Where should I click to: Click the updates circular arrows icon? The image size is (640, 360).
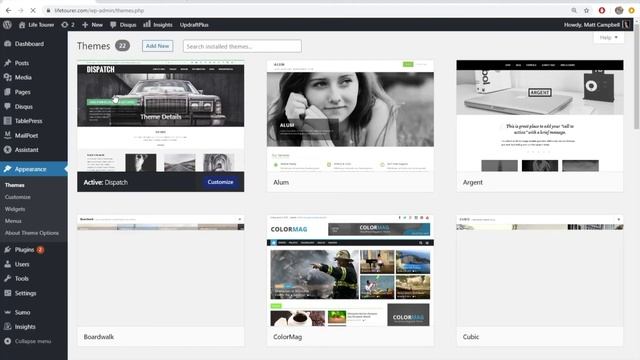coord(64,25)
